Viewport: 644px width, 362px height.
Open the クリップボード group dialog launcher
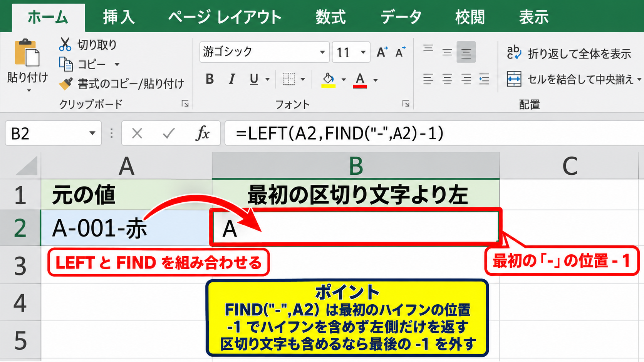click(185, 103)
